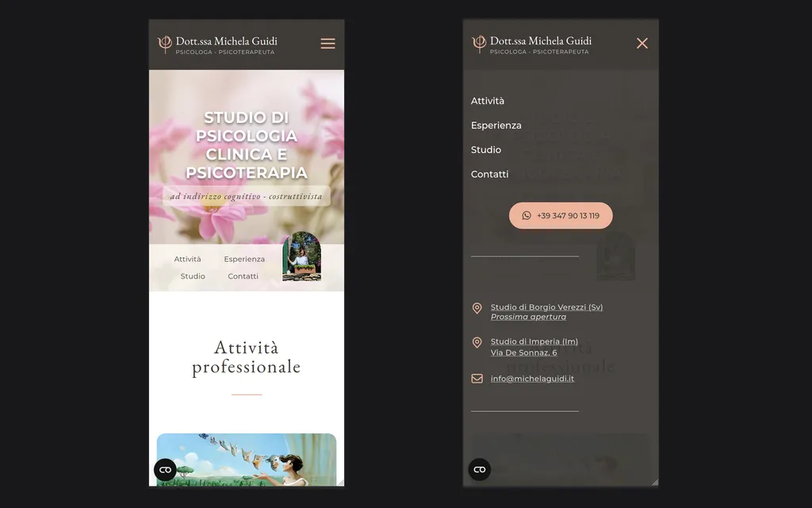Screen dimensions: 812x508
Task: Open the Via De Sonnaz, 6 address link
Action: tap(523, 352)
